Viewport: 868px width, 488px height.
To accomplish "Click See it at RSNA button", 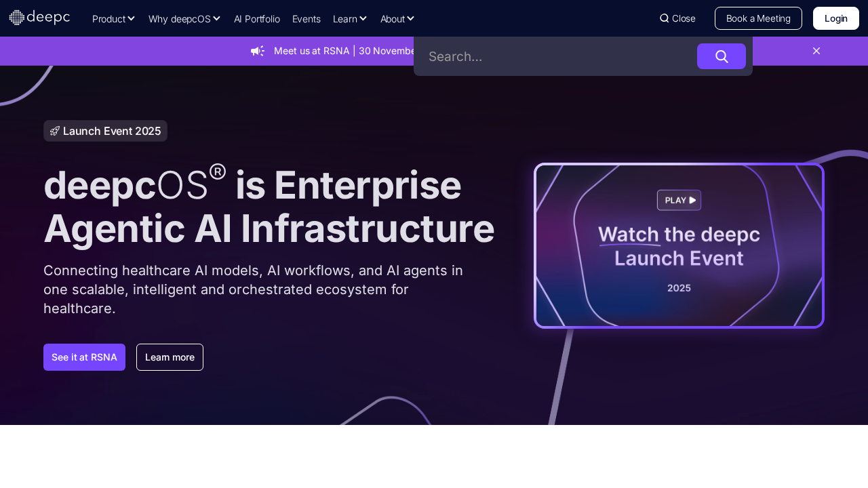I will pyautogui.click(x=84, y=357).
